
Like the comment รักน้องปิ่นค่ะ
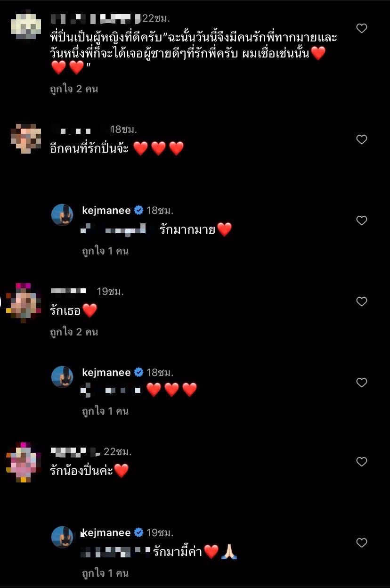362,462
